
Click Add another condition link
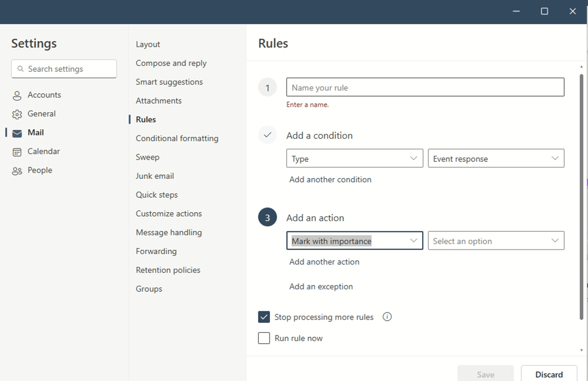330,179
